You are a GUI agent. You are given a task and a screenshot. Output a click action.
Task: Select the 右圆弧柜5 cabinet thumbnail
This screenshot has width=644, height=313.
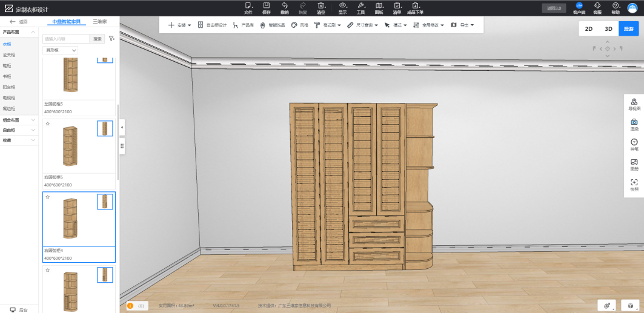70,145
